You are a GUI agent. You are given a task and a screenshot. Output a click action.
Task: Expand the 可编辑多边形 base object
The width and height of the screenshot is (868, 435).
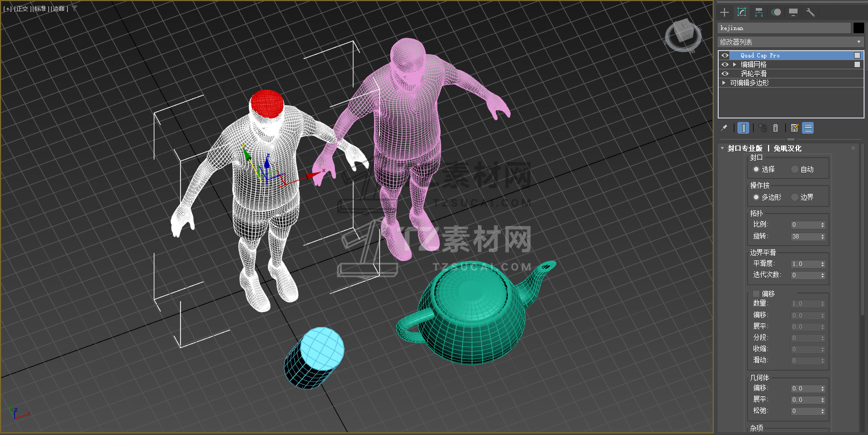tap(724, 83)
